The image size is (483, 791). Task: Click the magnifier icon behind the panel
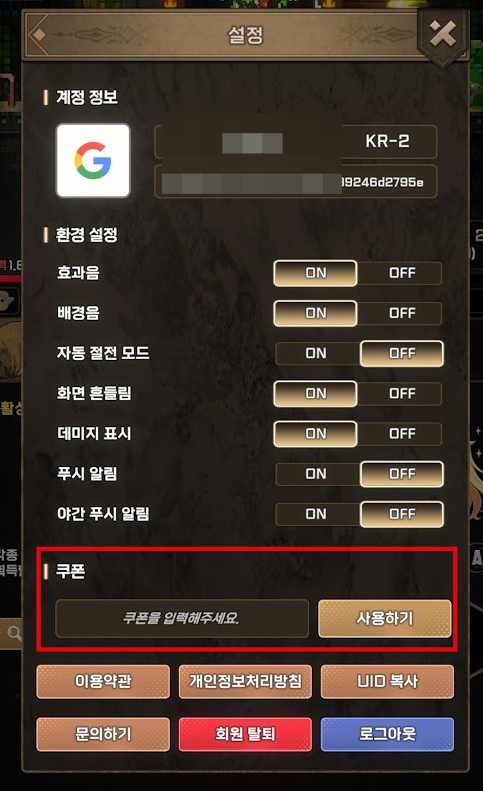pos(14,633)
